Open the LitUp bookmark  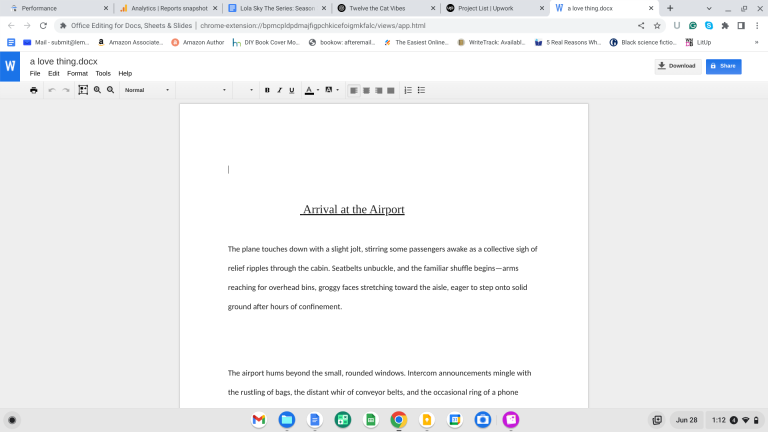click(698, 43)
